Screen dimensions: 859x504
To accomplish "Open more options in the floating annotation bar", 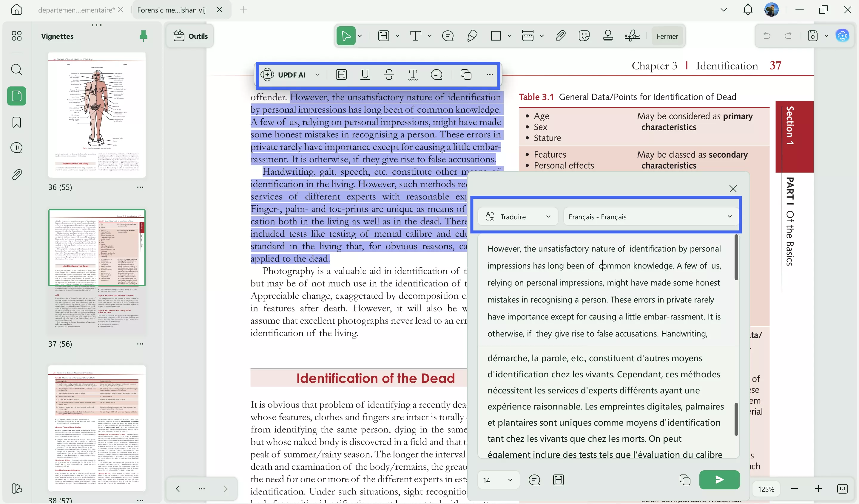I will 490,74.
